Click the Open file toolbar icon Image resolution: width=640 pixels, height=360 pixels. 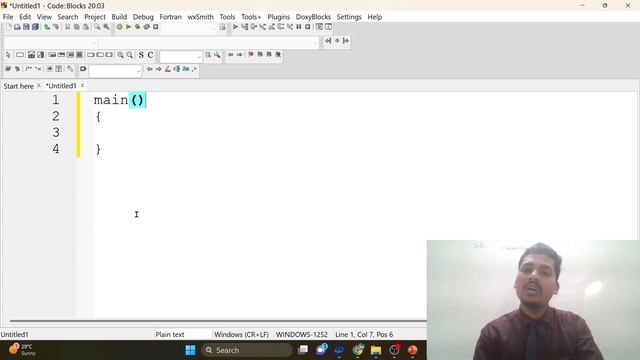(17, 27)
